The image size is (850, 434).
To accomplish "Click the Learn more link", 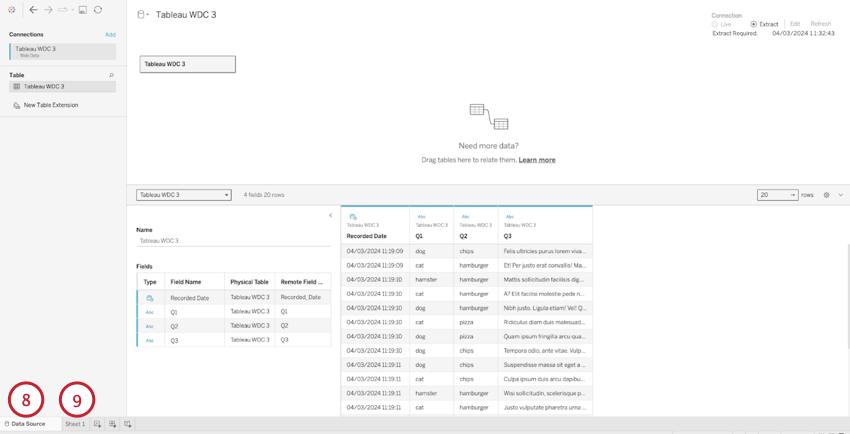I will [537, 160].
